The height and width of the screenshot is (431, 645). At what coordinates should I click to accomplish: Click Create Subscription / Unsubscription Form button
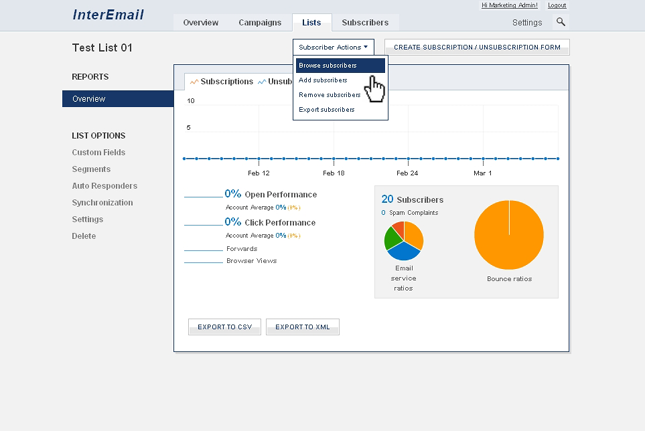[476, 47]
